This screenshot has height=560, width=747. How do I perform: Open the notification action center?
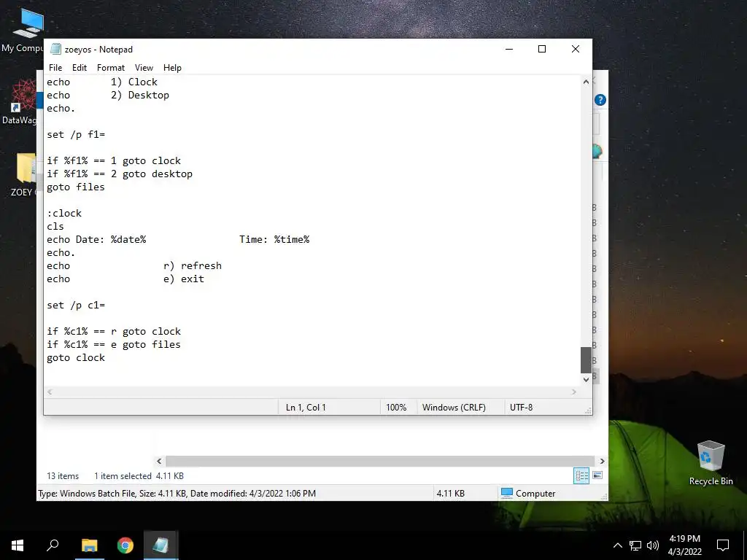pos(723,545)
